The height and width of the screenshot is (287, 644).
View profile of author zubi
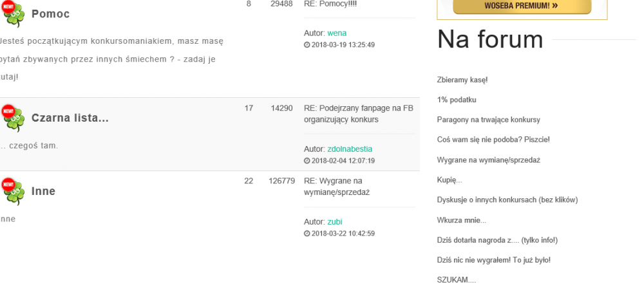334,222
